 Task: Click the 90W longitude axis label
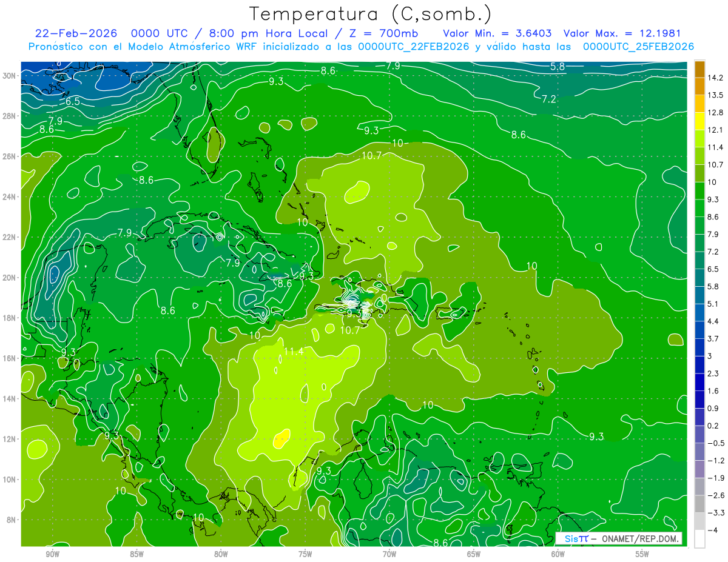click(52, 554)
